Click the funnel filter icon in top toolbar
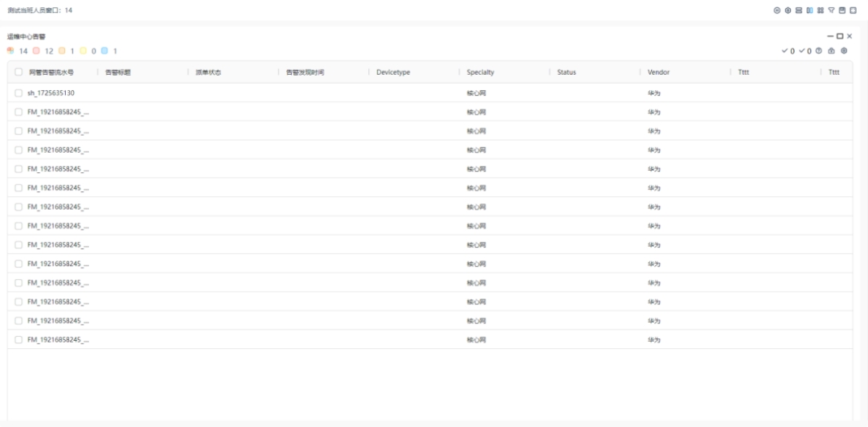868x427 pixels. [x=832, y=10]
